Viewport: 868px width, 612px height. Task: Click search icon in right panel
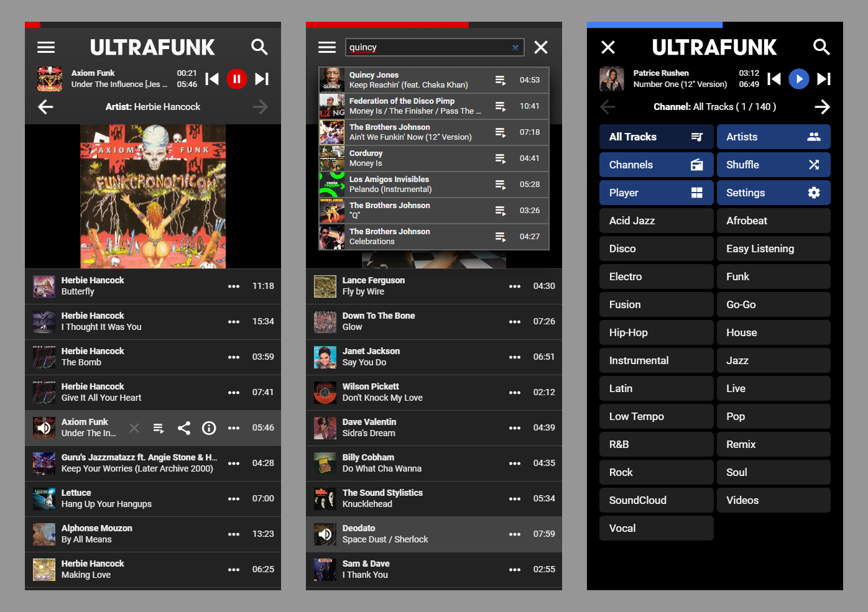(x=821, y=47)
